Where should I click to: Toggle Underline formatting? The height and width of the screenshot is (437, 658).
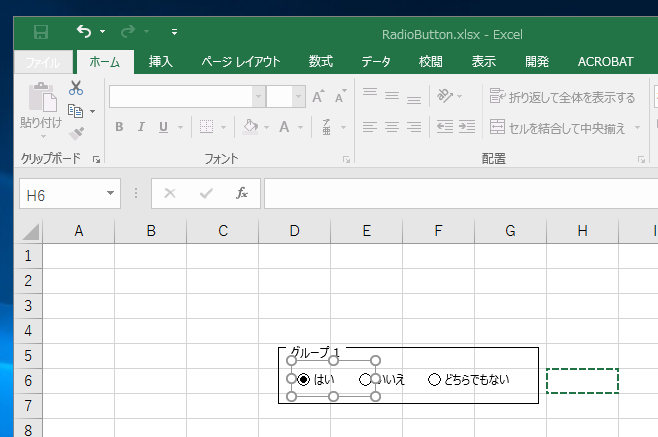tap(164, 127)
